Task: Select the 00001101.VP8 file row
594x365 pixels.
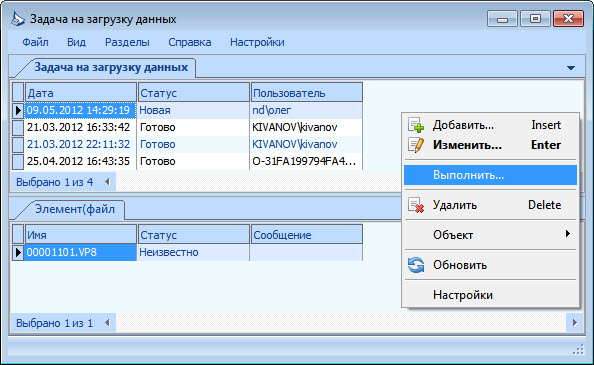Action: 187,252
